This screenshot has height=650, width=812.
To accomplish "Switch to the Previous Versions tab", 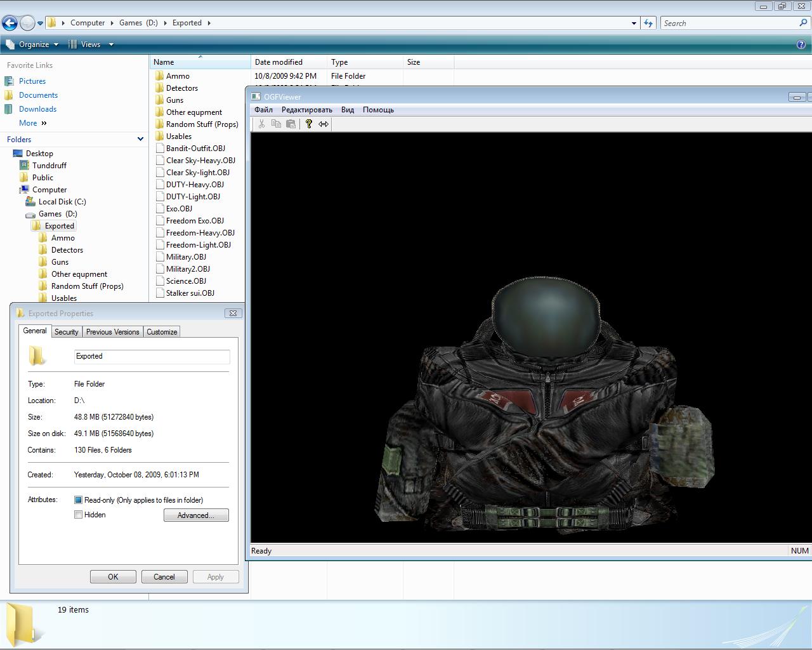I will pos(112,332).
